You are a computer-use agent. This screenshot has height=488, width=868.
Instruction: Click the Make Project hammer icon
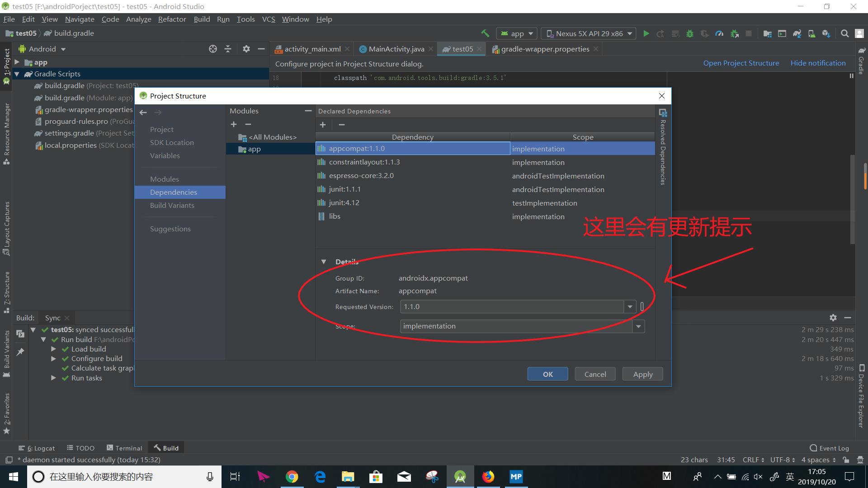[485, 33]
